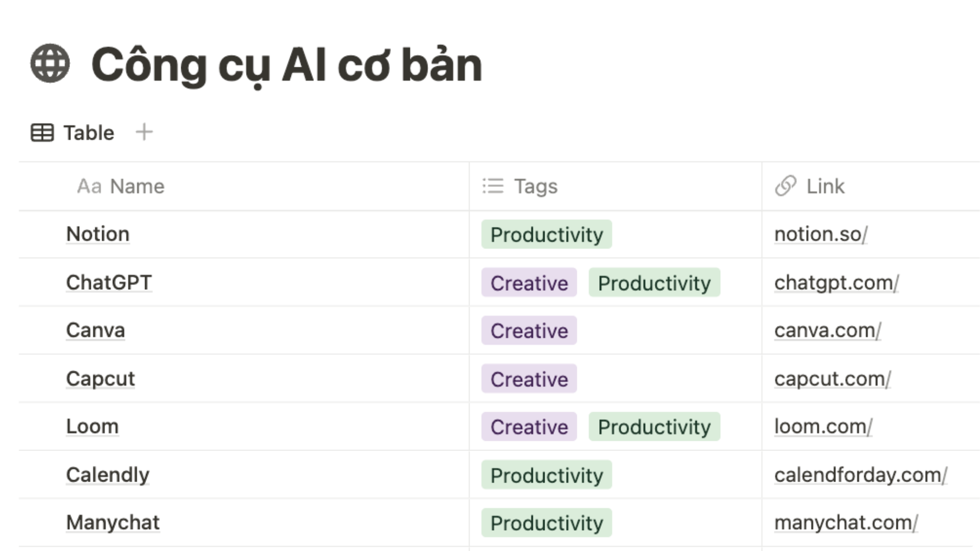Screen dimensions: 980x551
Task: Click the Productivity tag in Manychat row
Action: (x=547, y=523)
